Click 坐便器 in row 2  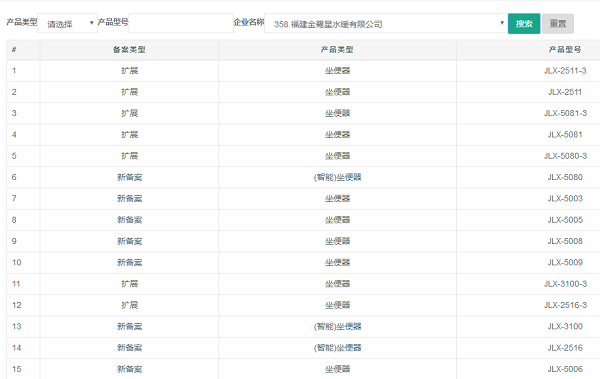[x=337, y=92]
